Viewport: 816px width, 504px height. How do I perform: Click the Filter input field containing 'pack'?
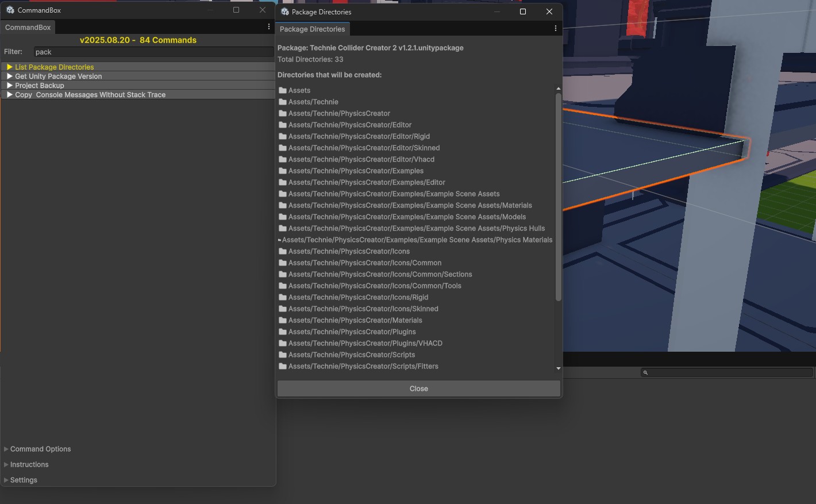(x=153, y=52)
